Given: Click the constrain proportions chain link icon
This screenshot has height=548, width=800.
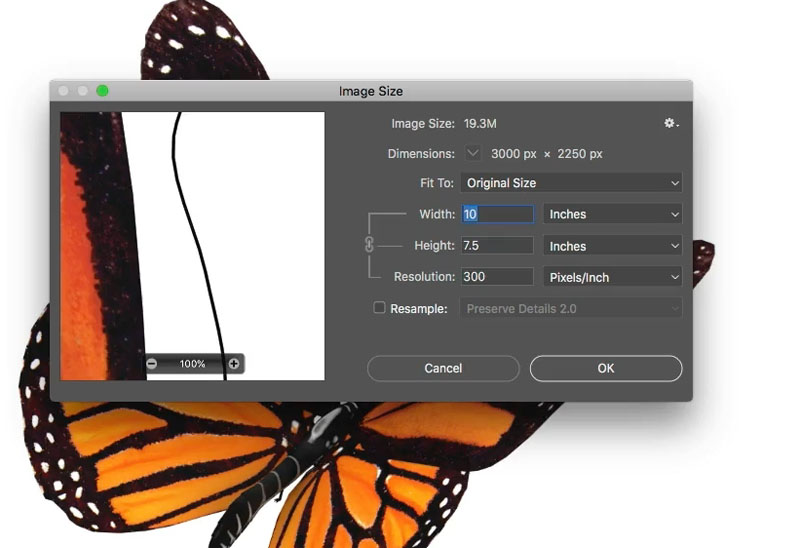Looking at the screenshot, I should 369,245.
